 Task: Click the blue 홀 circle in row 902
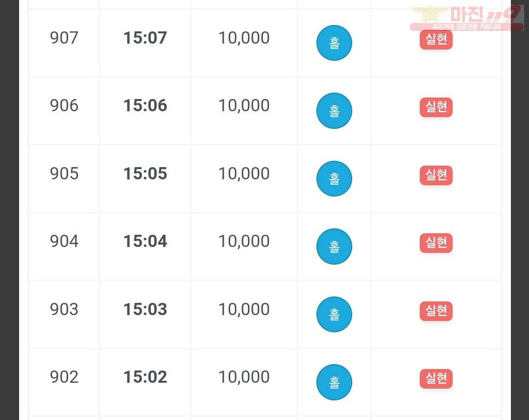point(334,382)
